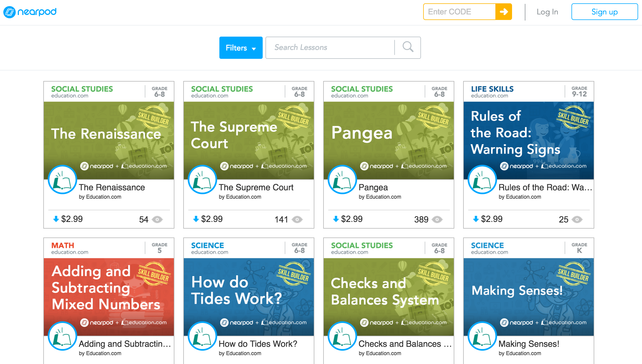Click download arrow on Rules of the Road card
Viewport: 642px width, 364px height.
click(x=476, y=219)
